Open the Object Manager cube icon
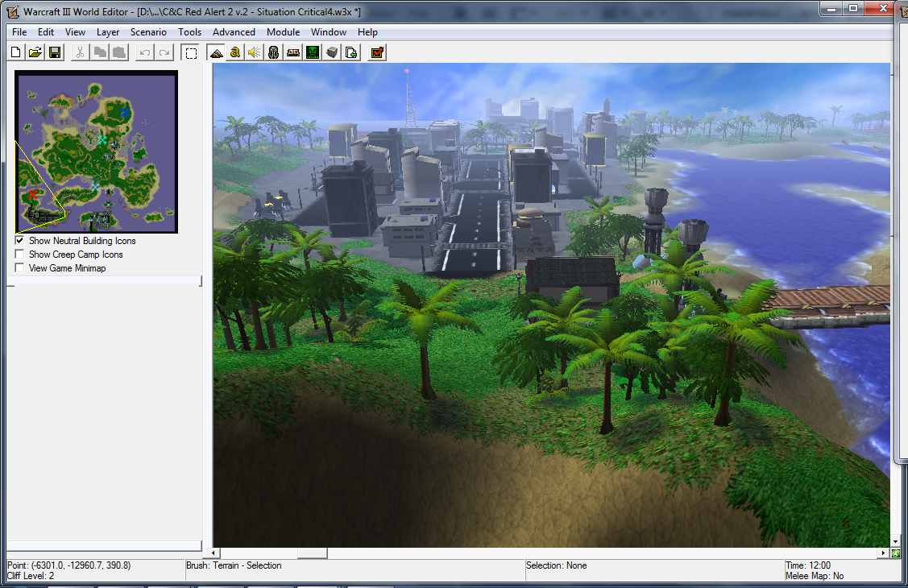The image size is (908, 588). click(332, 52)
